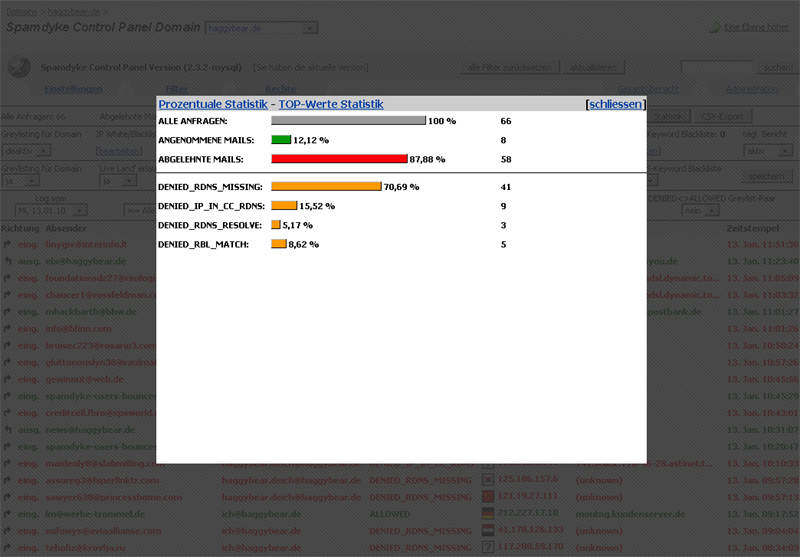Open the Administration link

pos(752,89)
